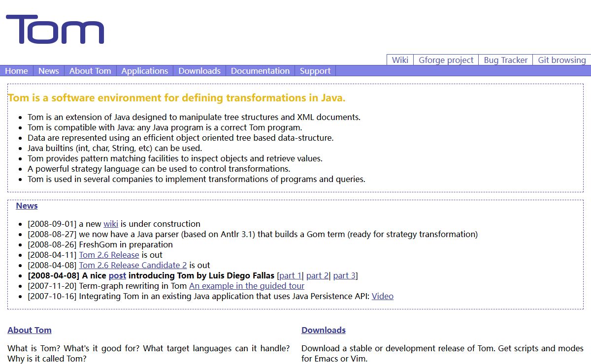Click 'Tom is used in several companies' bullet
The width and height of the screenshot is (591, 364).
197,179
